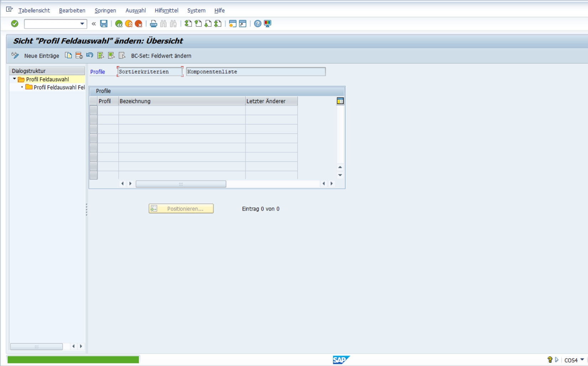This screenshot has height=366, width=588.
Task: Create a new session icon
Action: (x=233, y=24)
